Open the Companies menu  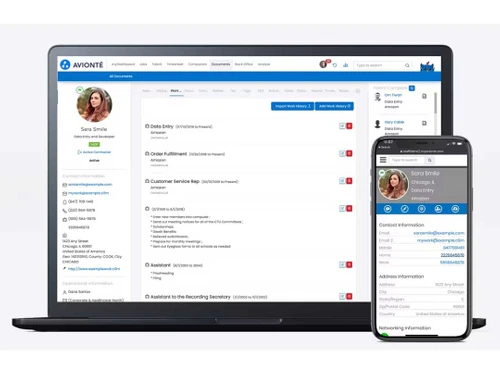point(197,64)
